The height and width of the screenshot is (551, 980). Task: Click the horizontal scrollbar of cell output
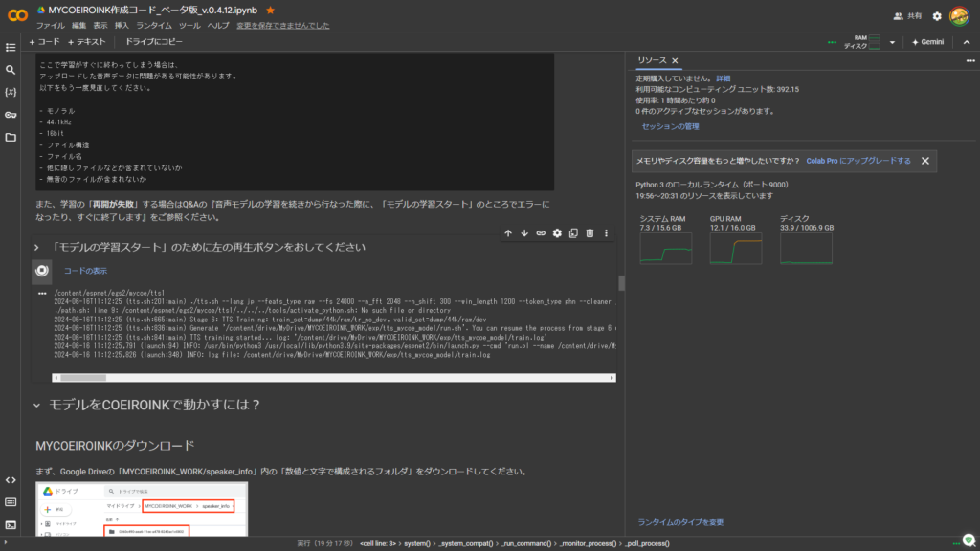pyautogui.click(x=334, y=378)
